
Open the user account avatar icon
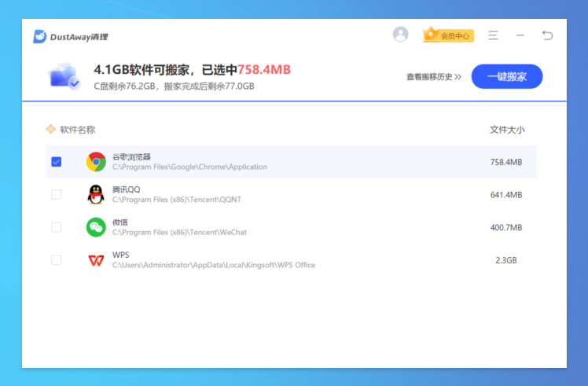[400, 35]
